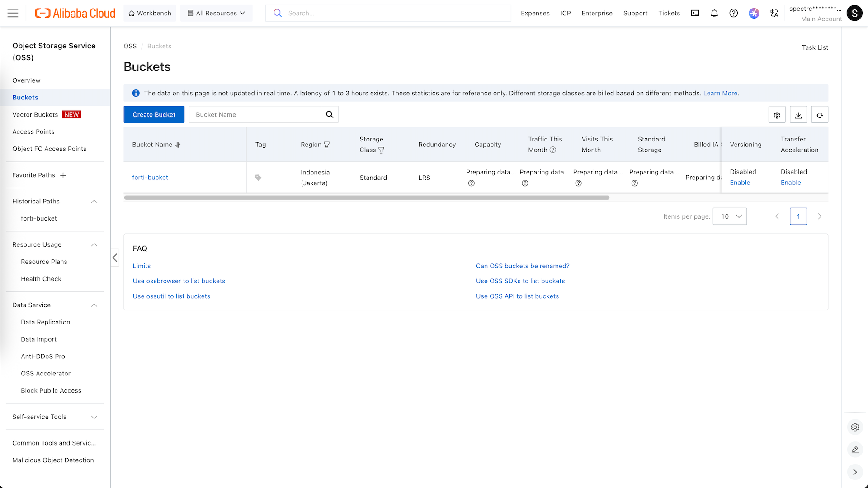Click the bucket search magnifier icon
Viewport: 868px width, 488px height.
click(330, 114)
